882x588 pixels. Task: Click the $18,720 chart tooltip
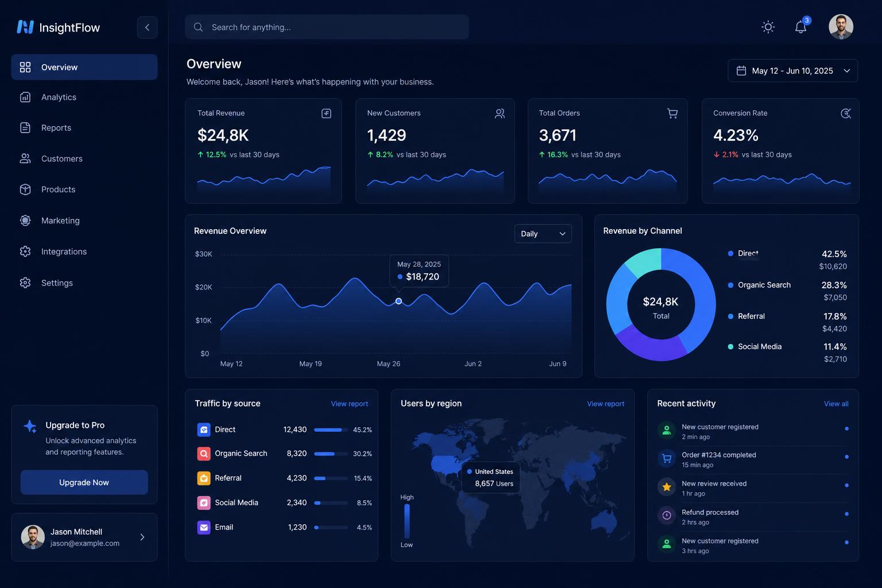click(x=419, y=271)
